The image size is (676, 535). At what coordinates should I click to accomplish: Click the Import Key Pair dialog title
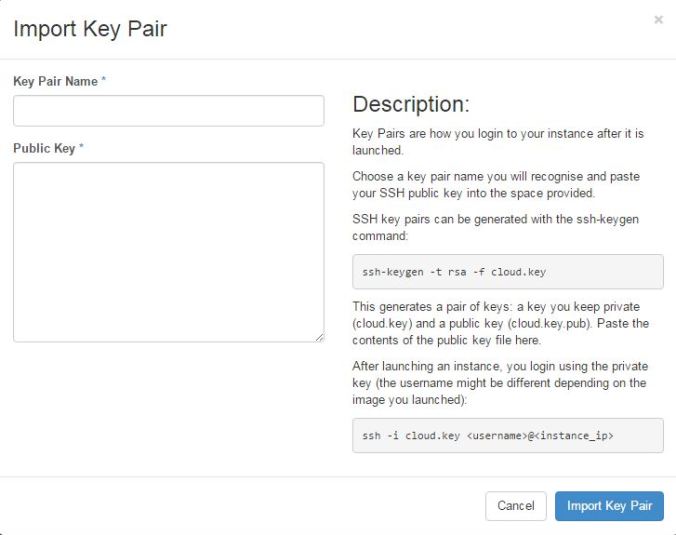pyautogui.click(x=90, y=29)
